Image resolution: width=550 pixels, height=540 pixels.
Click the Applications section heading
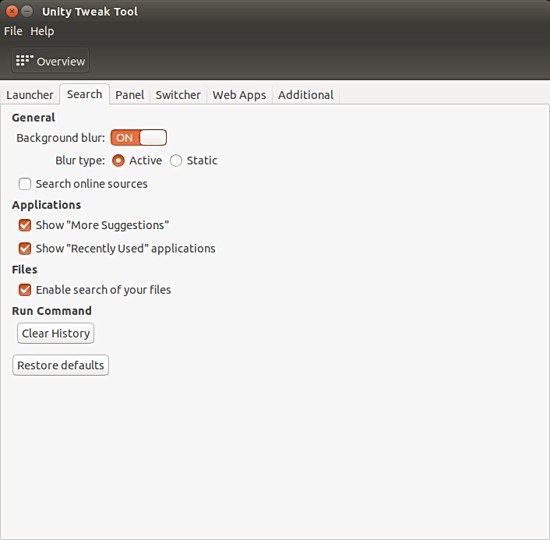tap(46, 205)
